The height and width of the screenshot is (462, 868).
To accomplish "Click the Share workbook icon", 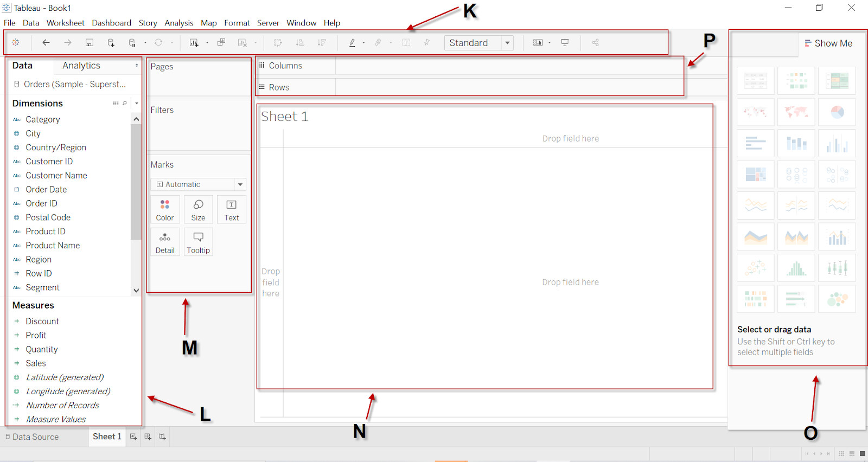I will click(595, 42).
